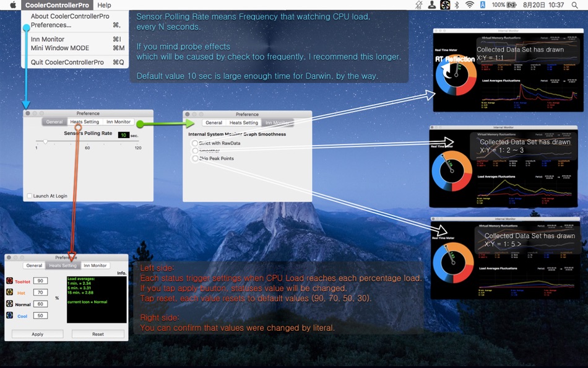Image resolution: width=588 pixels, height=368 pixels.
Task: Click the '5 min. = 3.31' line
Action: (x=79, y=288)
